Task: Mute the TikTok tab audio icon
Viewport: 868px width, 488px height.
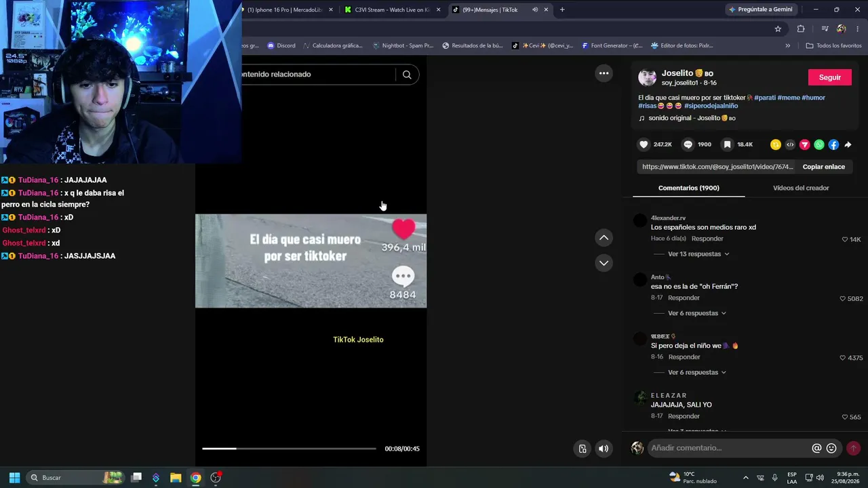Action: pos(535,9)
